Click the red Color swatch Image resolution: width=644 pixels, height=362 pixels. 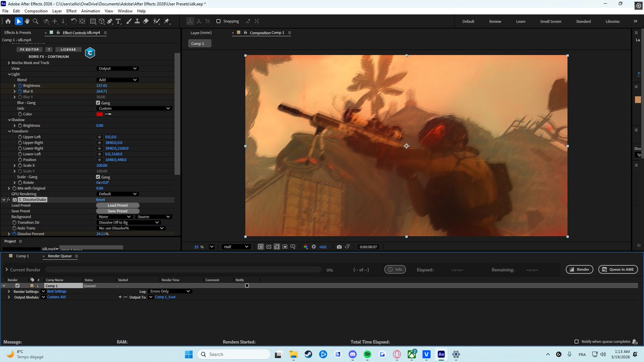(x=100, y=114)
